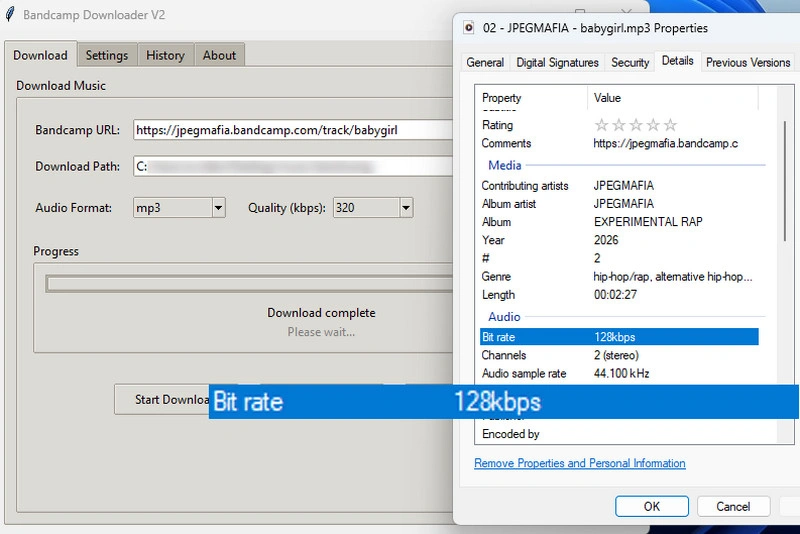Select the highlighted Bit rate row
This screenshot has height=534, width=800.
[619, 337]
